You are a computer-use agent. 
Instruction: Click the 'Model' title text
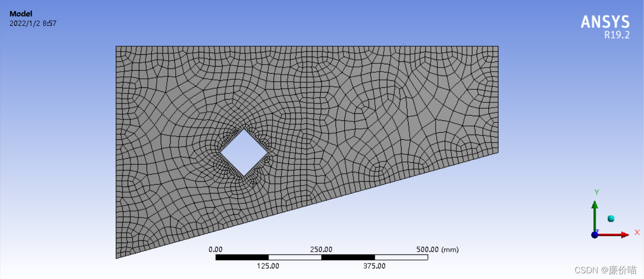(21, 14)
